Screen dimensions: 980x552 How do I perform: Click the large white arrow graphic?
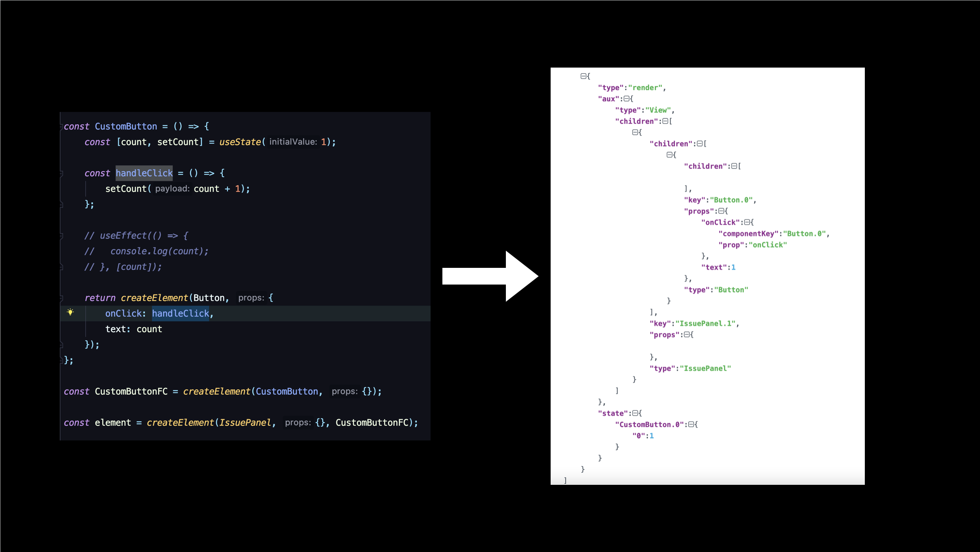coord(490,276)
